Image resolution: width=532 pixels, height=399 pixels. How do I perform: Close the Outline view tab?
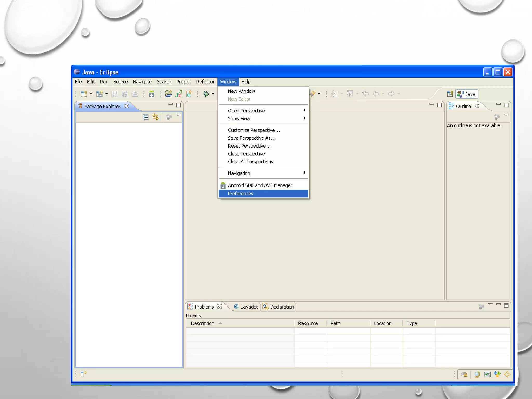coord(477,106)
